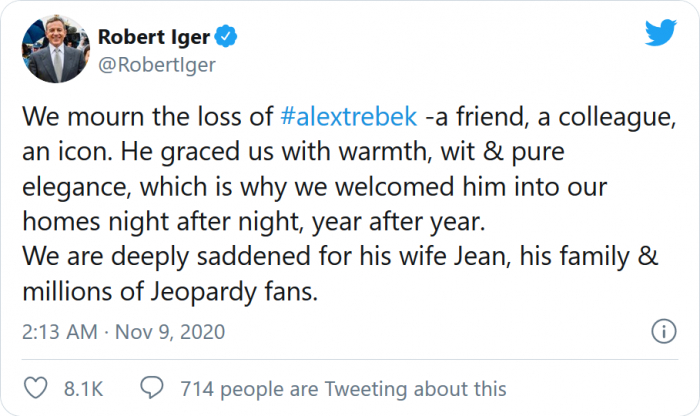Viewport: 700px width, 416px height.
Task: Open the tweet info icon
Action: click(x=662, y=331)
